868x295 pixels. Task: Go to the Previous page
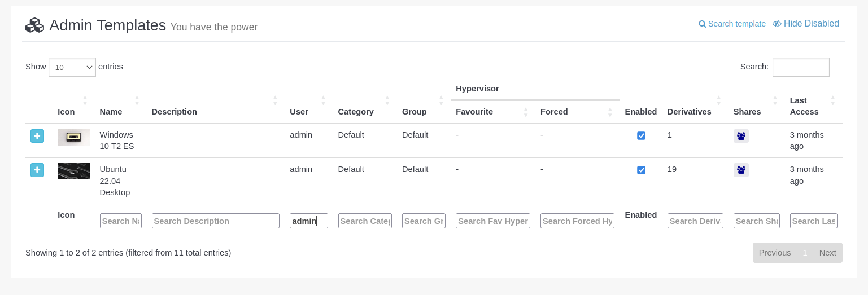point(774,253)
